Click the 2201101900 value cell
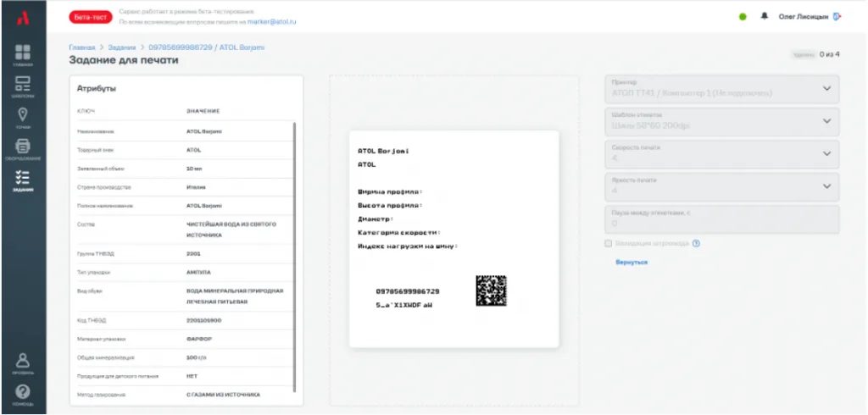The height and width of the screenshot is (415, 868). 203,320
